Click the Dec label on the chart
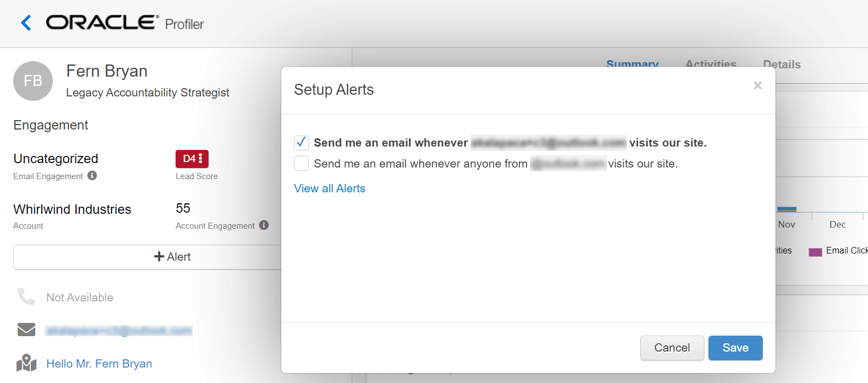 tap(837, 224)
